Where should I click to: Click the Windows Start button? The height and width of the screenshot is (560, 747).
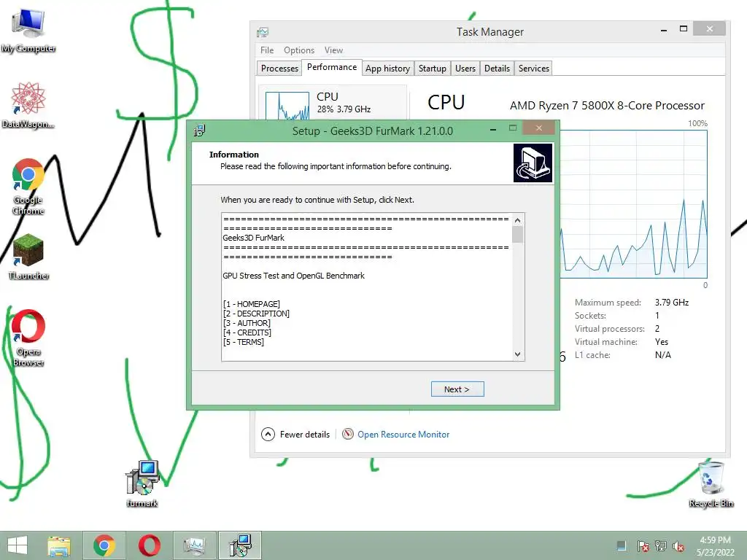(x=18, y=545)
